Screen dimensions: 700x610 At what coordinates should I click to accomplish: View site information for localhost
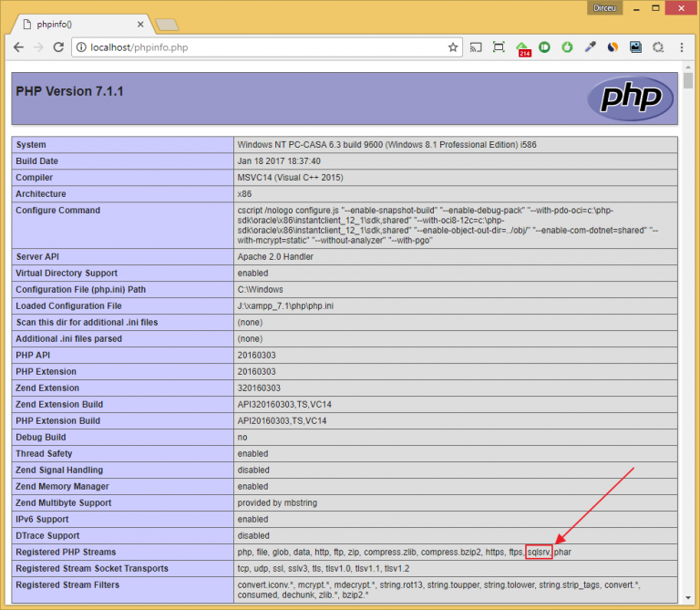pyautogui.click(x=81, y=47)
